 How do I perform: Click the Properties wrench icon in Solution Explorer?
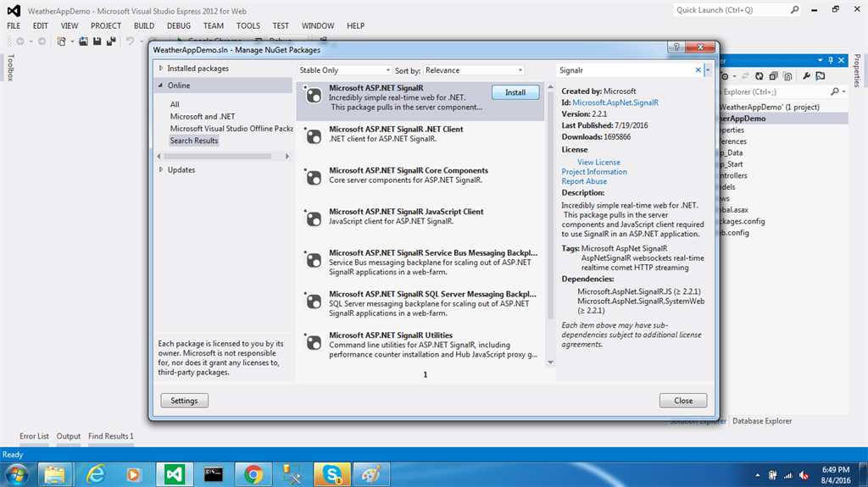pos(806,76)
